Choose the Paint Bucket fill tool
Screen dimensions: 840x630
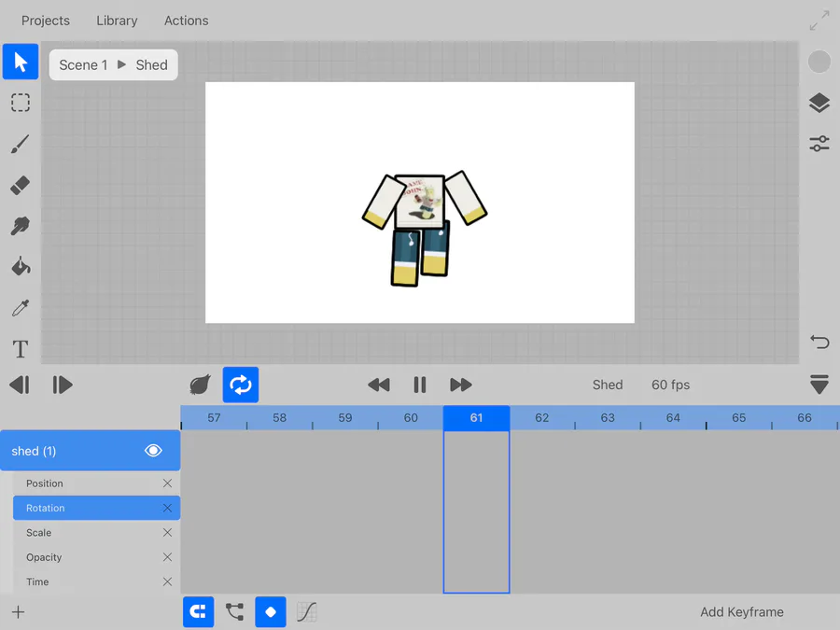(21, 266)
